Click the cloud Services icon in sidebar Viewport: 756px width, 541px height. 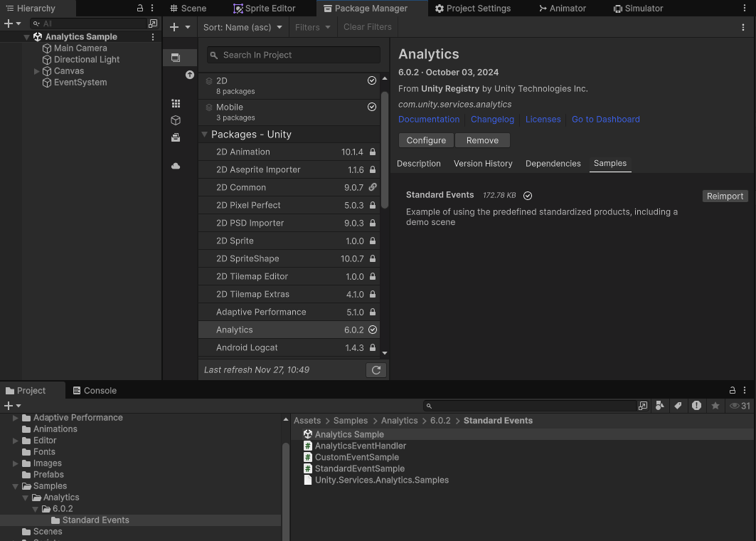[176, 166]
